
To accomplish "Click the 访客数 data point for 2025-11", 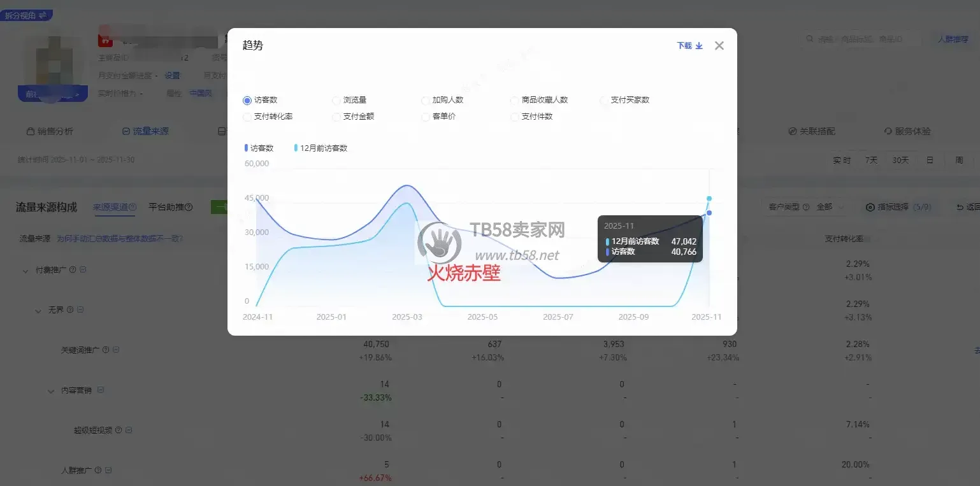I will coord(709,213).
